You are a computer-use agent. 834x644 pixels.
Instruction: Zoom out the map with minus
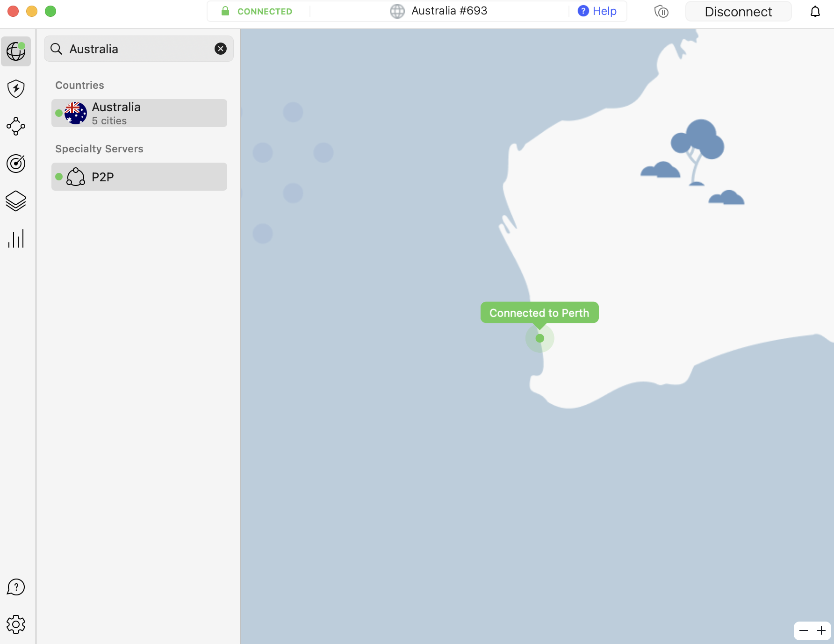pyautogui.click(x=804, y=631)
